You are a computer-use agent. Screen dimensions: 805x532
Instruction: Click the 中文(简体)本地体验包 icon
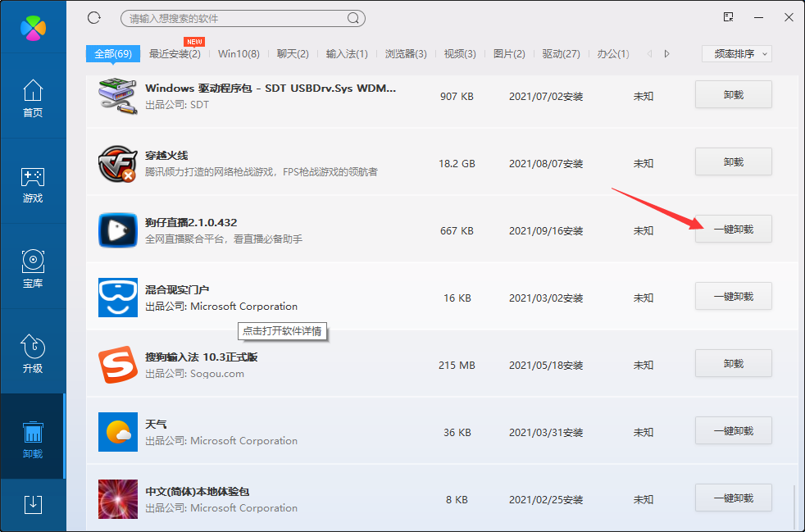pyautogui.click(x=118, y=499)
